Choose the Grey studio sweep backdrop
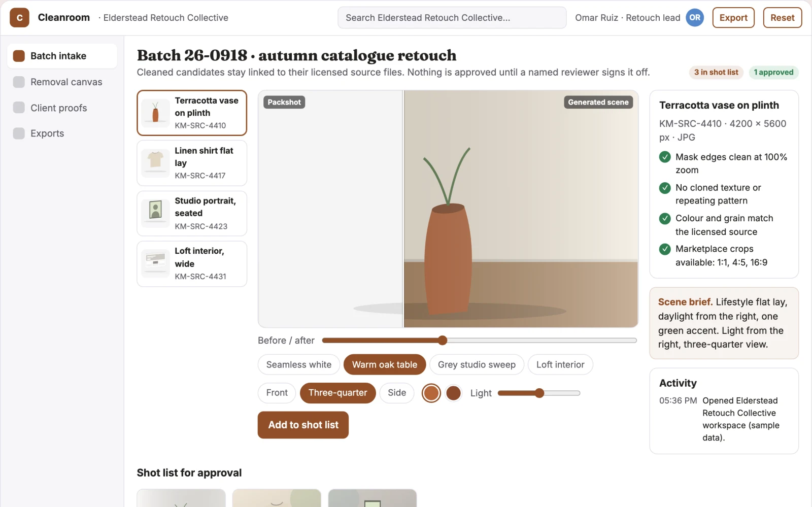This screenshot has width=812, height=507. click(x=477, y=364)
